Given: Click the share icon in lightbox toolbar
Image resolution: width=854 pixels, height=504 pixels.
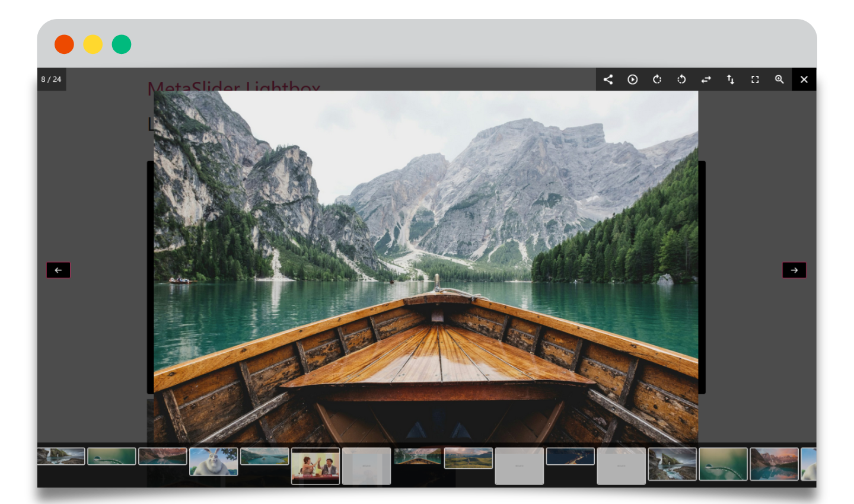Looking at the screenshot, I should [608, 79].
